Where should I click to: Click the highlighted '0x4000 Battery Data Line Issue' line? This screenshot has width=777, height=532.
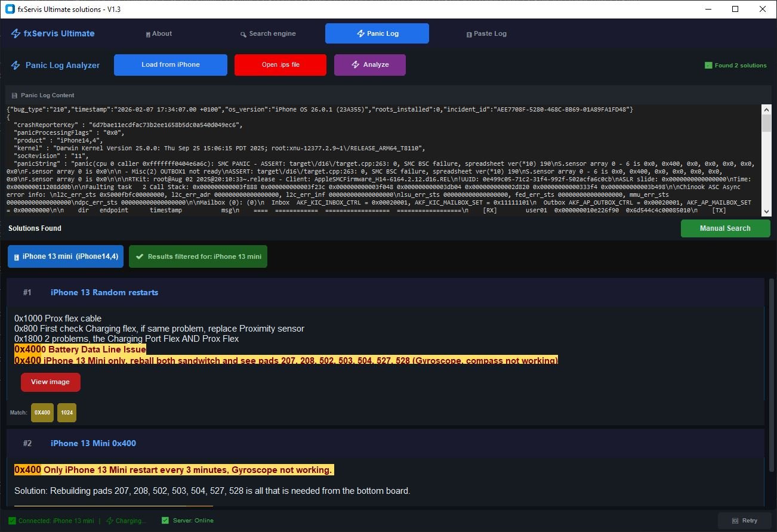(80, 349)
